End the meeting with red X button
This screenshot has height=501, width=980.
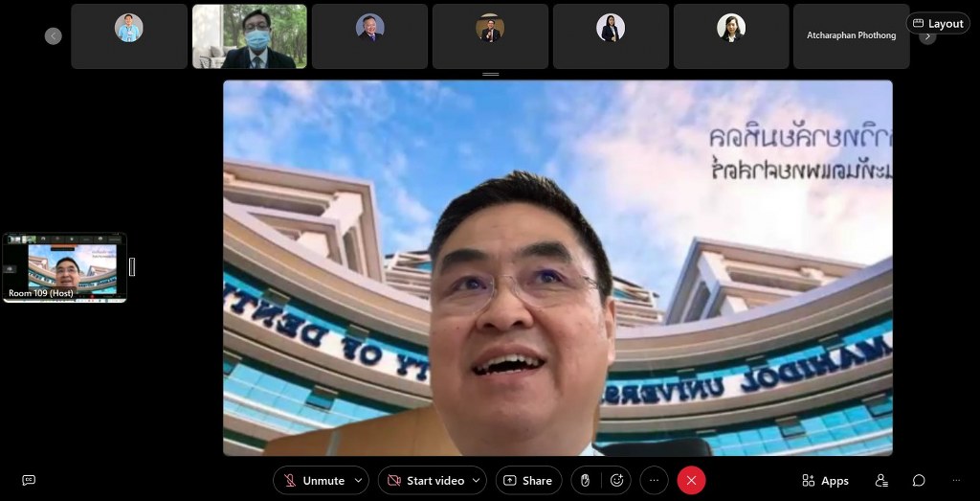691,480
